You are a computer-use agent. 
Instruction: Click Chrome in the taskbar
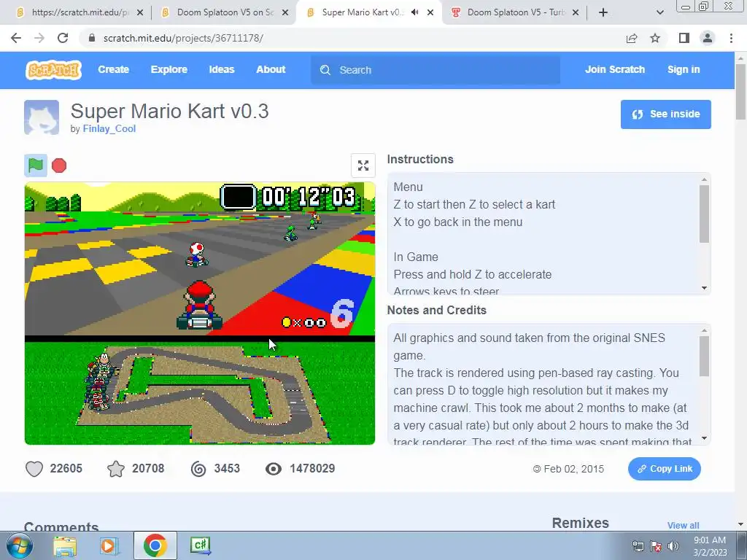click(x=155, y=545)
